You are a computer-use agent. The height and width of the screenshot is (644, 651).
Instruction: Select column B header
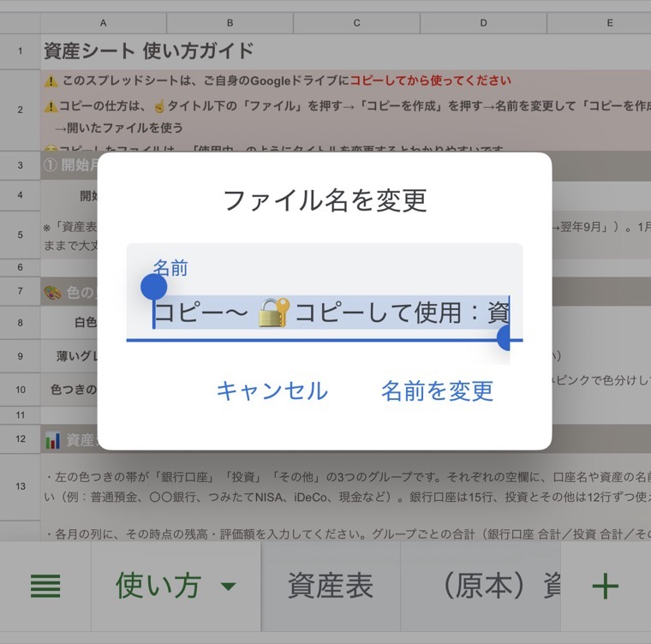[230, 23]
